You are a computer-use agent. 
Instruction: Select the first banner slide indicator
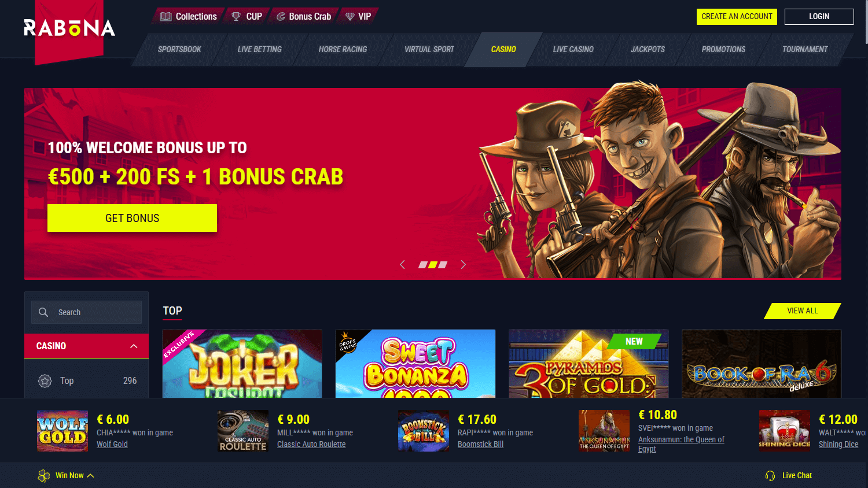click(423, 265)
